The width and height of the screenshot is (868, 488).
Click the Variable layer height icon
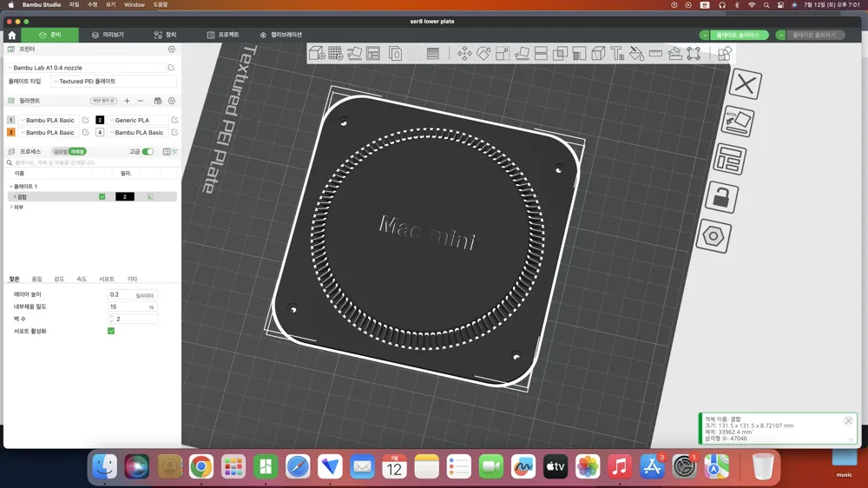[x=433, y=53]
